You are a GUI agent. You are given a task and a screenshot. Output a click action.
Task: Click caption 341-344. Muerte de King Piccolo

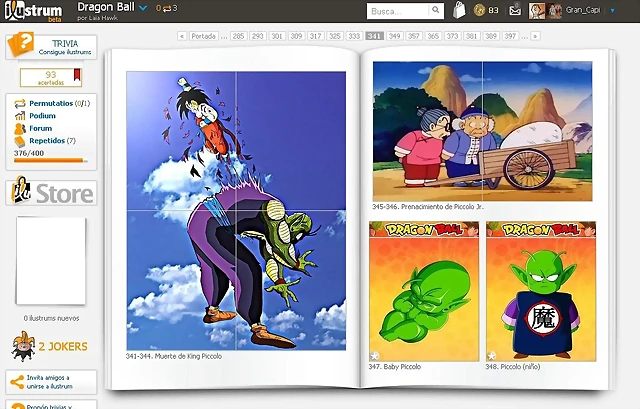[x=174, y=356]
